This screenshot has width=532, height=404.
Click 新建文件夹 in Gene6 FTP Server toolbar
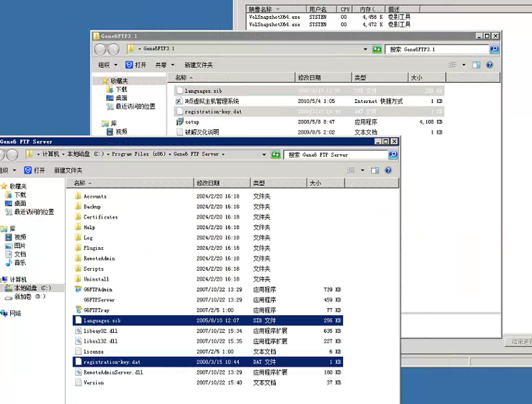[68, 170]
